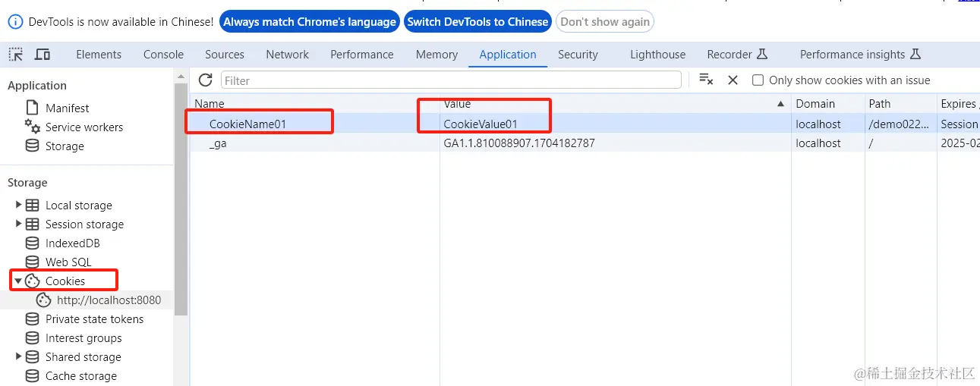Click the refresh cookies icon
Screen dimensions: 980x386
[205, 80]
